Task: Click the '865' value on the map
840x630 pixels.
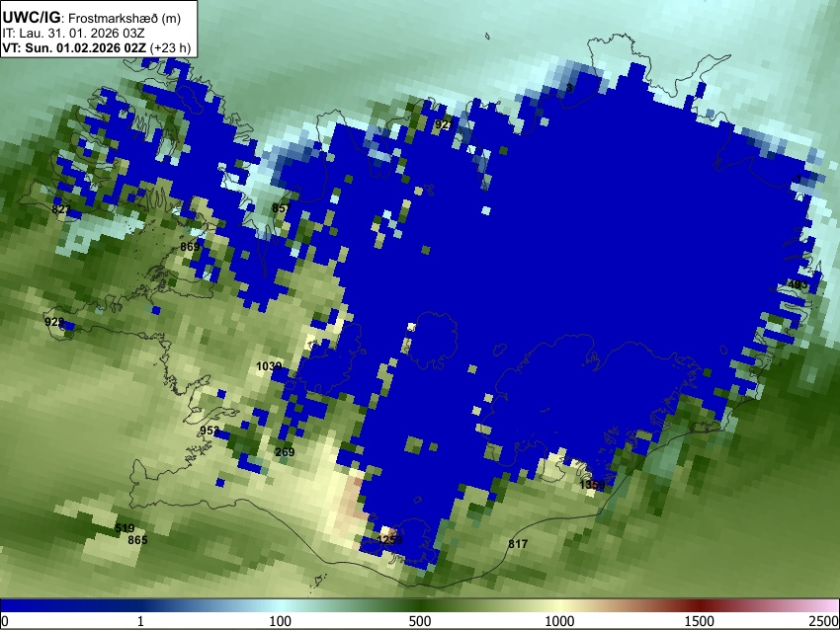Action: pyautogui.click(x=137, y=540)
